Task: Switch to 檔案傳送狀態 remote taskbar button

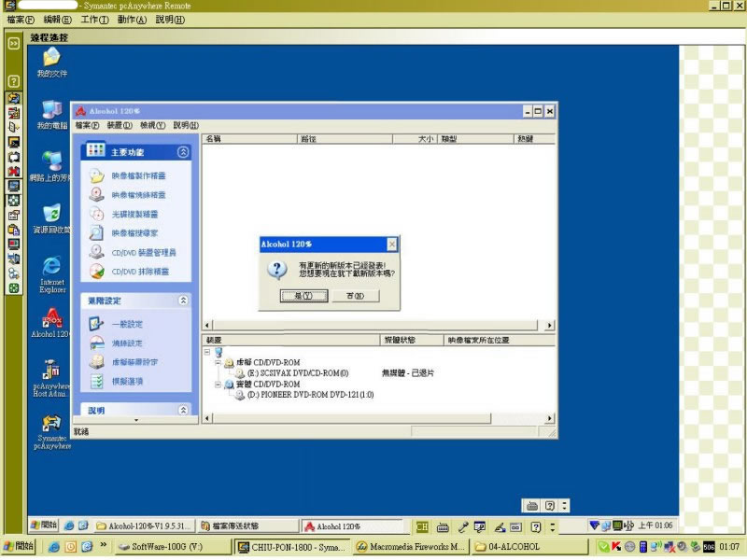Action: (247, 526)
